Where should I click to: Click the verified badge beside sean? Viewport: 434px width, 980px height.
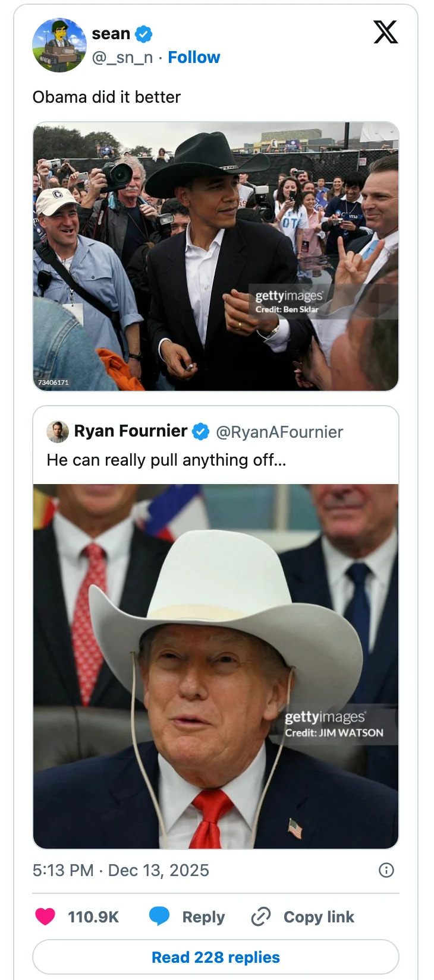click(x=144, y=34)
